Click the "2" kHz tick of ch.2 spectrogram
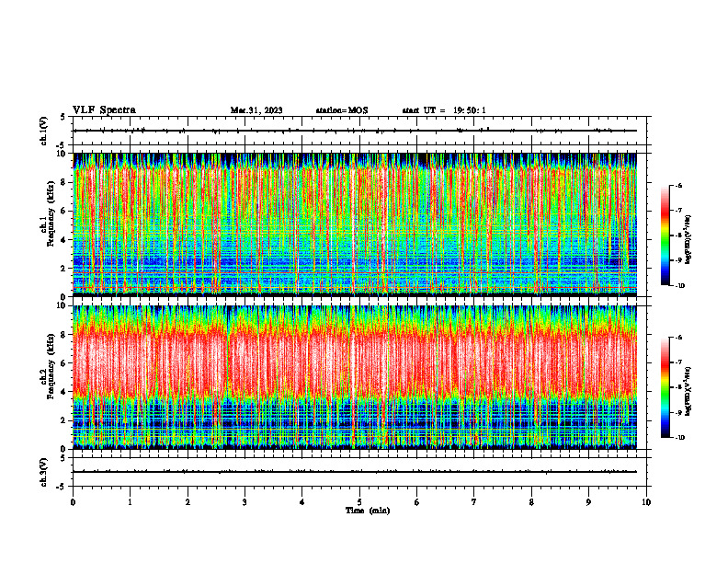Viewport: 728px width, 563px height. click(64, 420)
